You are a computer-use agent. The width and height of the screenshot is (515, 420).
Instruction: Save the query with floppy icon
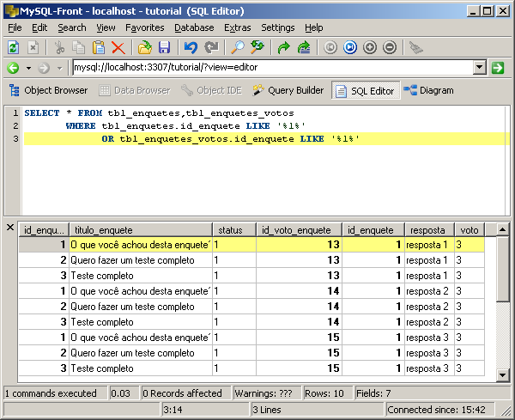coord(164,47)
